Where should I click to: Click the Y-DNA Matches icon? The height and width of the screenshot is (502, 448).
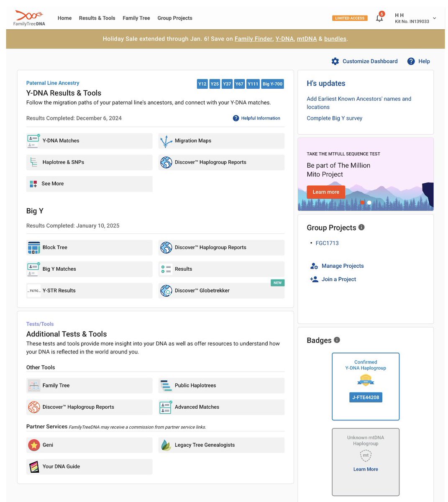pos(33,141)
